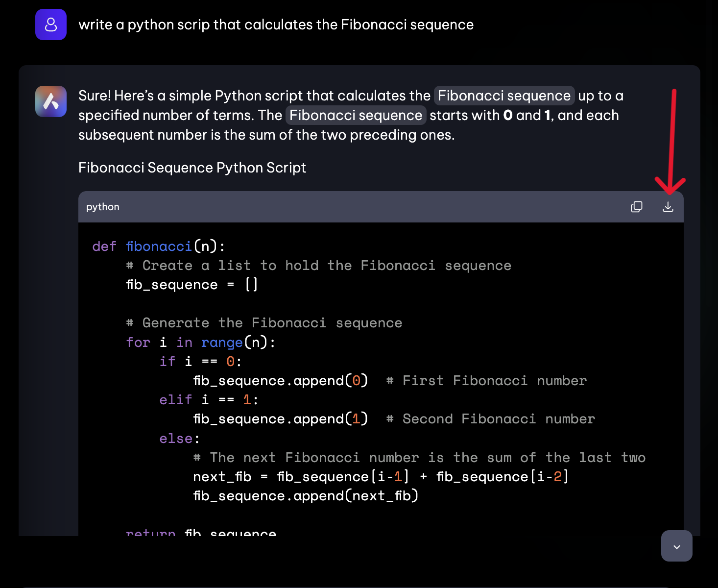Click '# Generate the Fibonacci sequence' comment
Viewport: 718px width, 588px height.
click(x=264, y=323)
